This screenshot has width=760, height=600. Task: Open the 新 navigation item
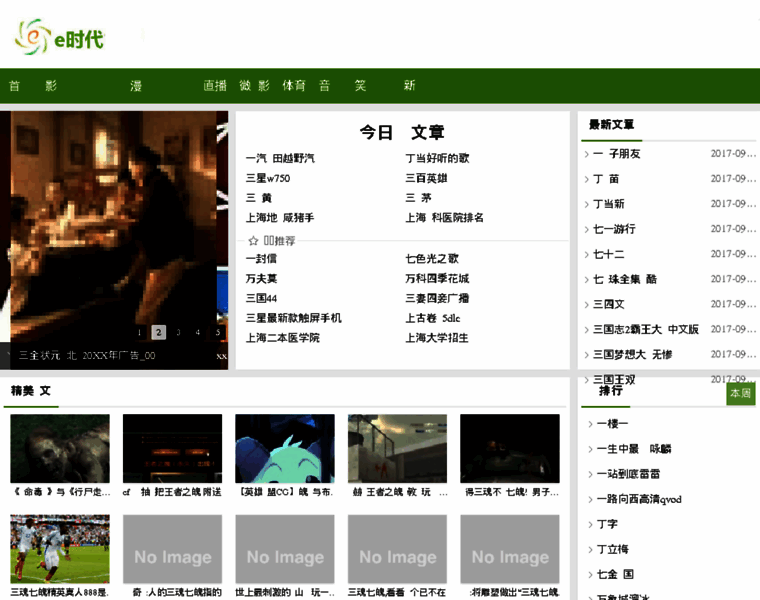pyautogui.click(x=410, y=86)
